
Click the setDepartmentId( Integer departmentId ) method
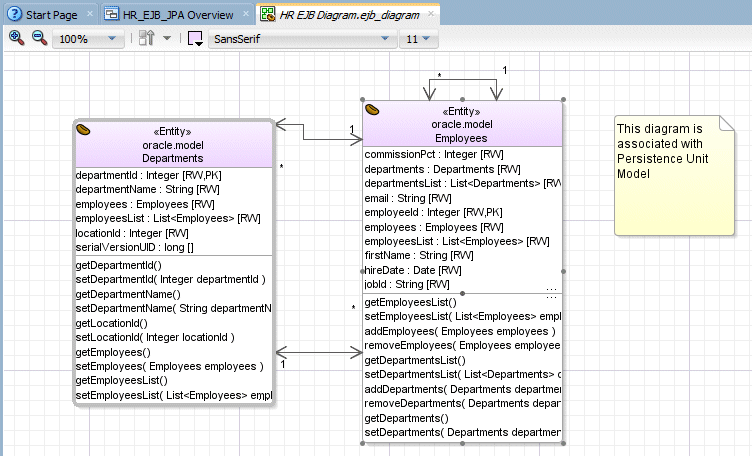[170, 280]
